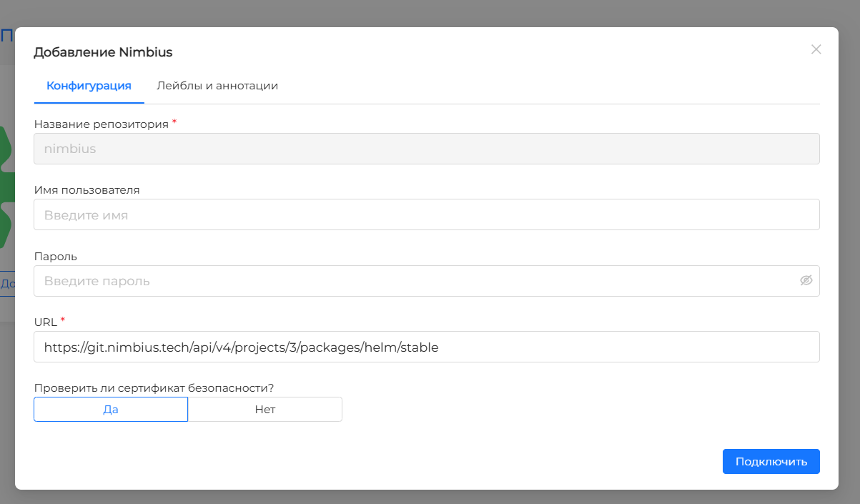The image size is (860, 504).
Task: Click the URL field with the helm address
Action: (426, 347)
